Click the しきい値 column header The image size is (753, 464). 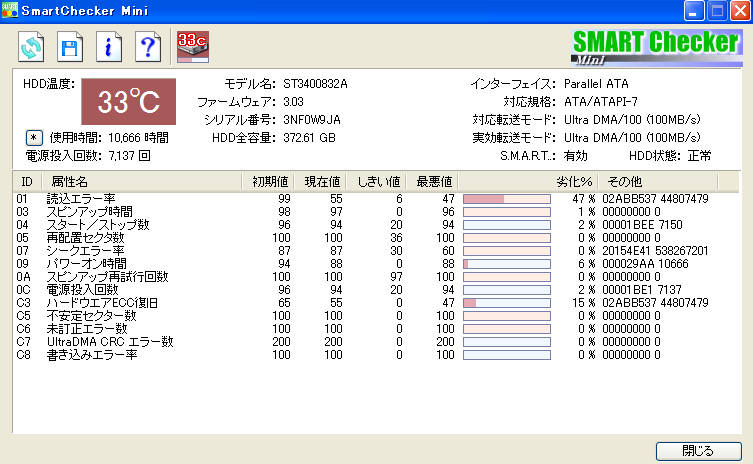(378, 181)
